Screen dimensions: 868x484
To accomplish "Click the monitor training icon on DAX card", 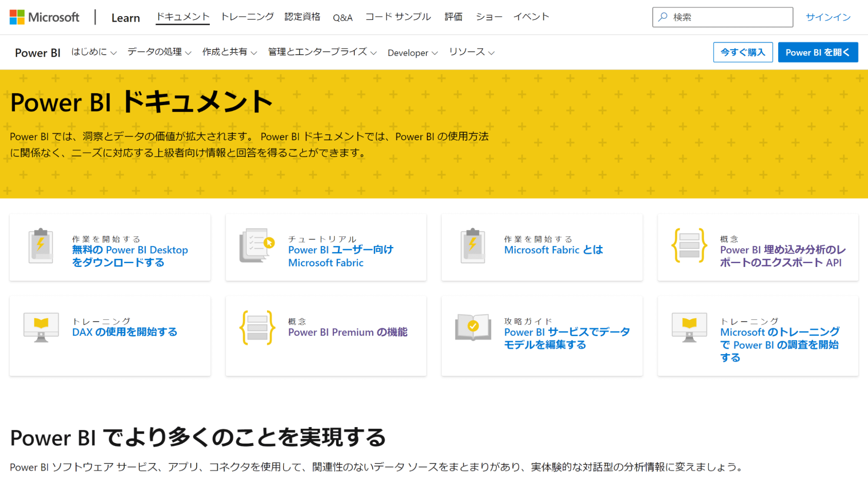I will 41,328.
